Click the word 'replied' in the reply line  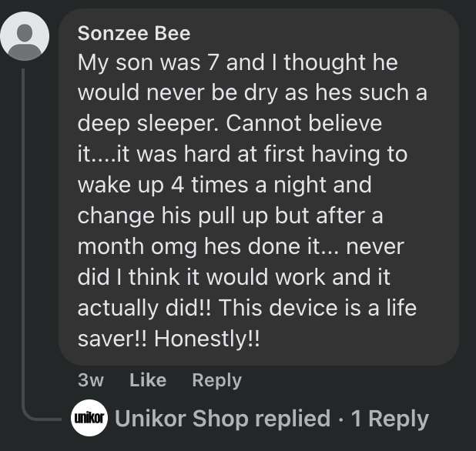pyautogui.click(x=293, y=419)
